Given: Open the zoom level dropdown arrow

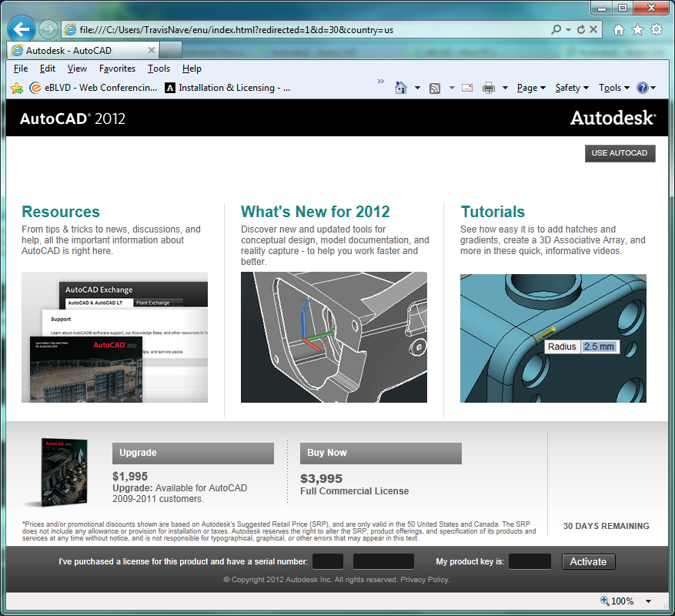Looking at the screenshot, I should point(648,601).
